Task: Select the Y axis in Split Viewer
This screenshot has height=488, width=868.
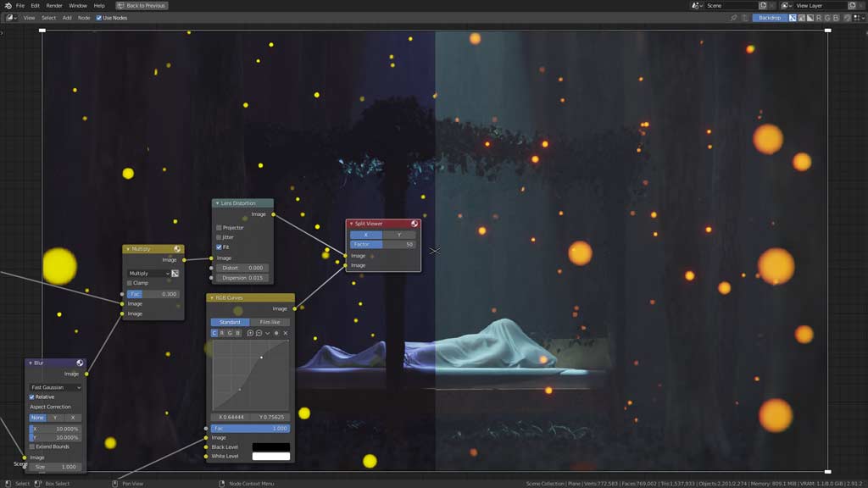Action: pos(399,235)
